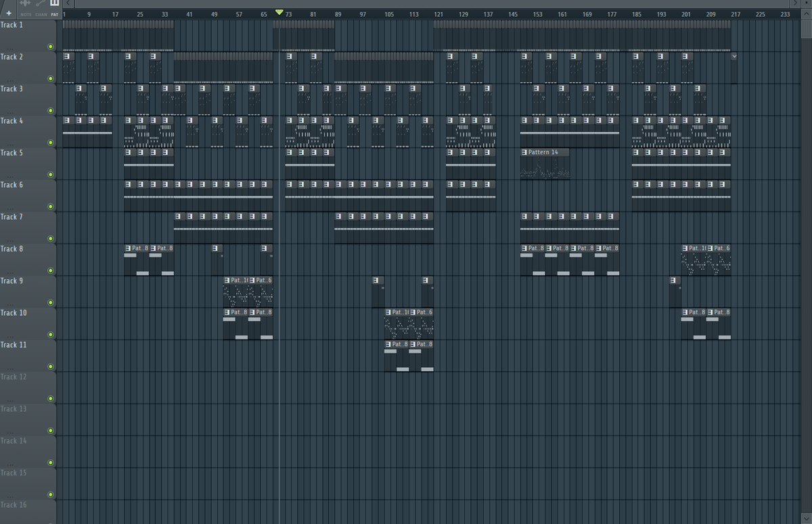Open the dropdown arrow clip on Track 2
Image resolution: width=812 pixels, height=524 pixels.
[x=734, y=57]
